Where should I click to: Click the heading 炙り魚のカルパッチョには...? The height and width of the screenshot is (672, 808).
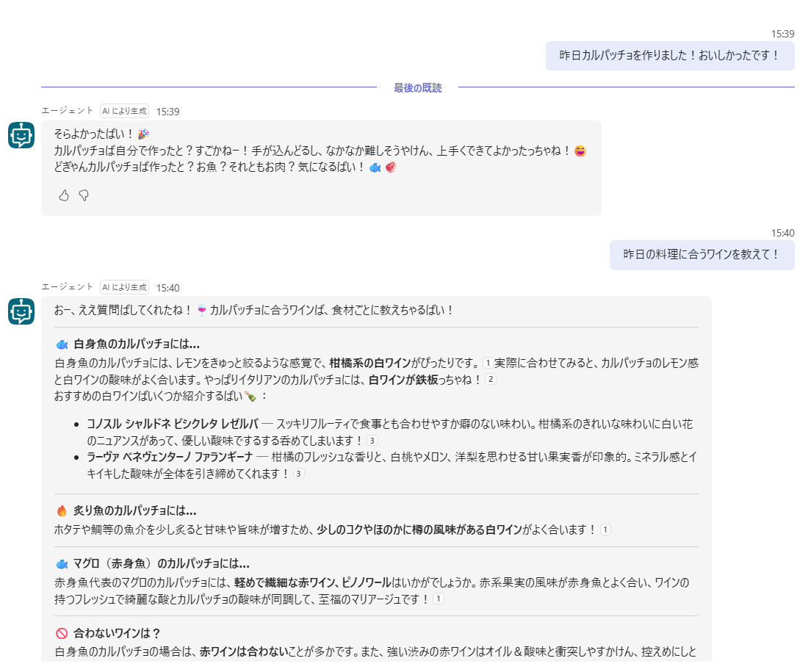(135, 510)
